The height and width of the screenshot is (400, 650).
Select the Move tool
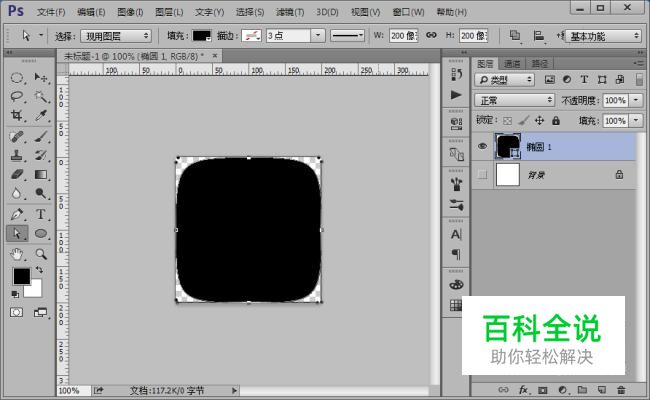pyautogui.click(x=41, y=78)
